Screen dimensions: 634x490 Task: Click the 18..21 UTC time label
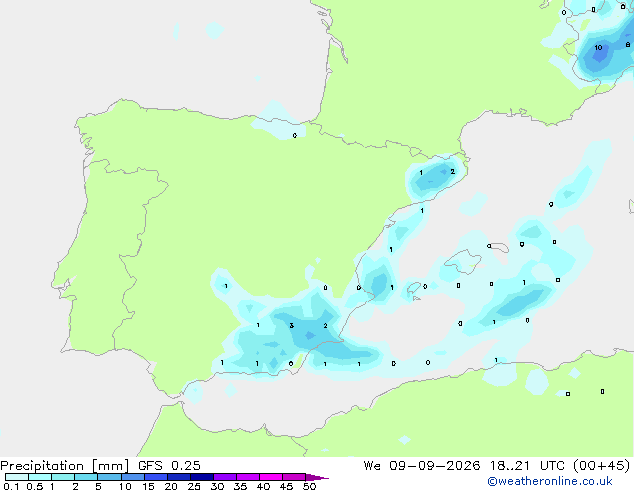(529, 466)
